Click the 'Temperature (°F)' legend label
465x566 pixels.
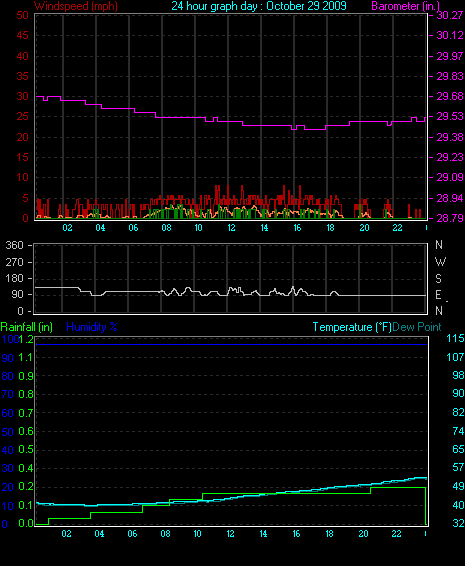tap(352, 327)
